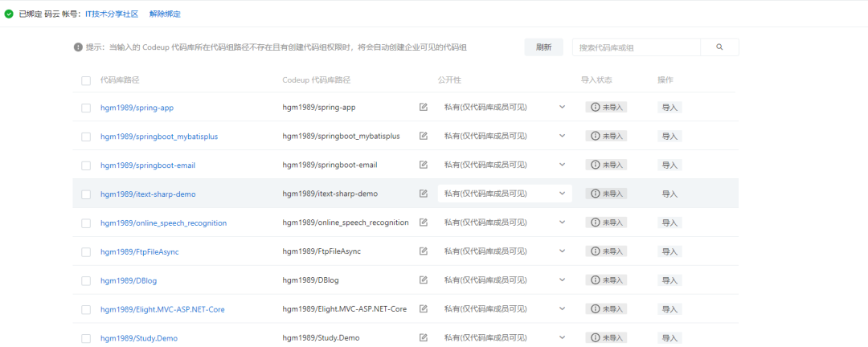Open the hgm1989/spring-app repository link
Viewport: 868px width, 347px height.
pos(137,108)
